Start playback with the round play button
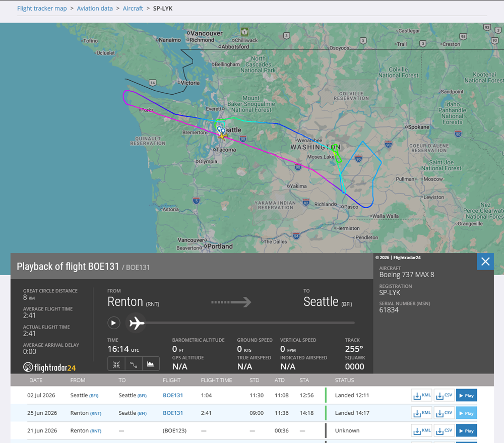The height and width of the screenshot is (443, 504). pyautogui.click(x=114, y=323)
